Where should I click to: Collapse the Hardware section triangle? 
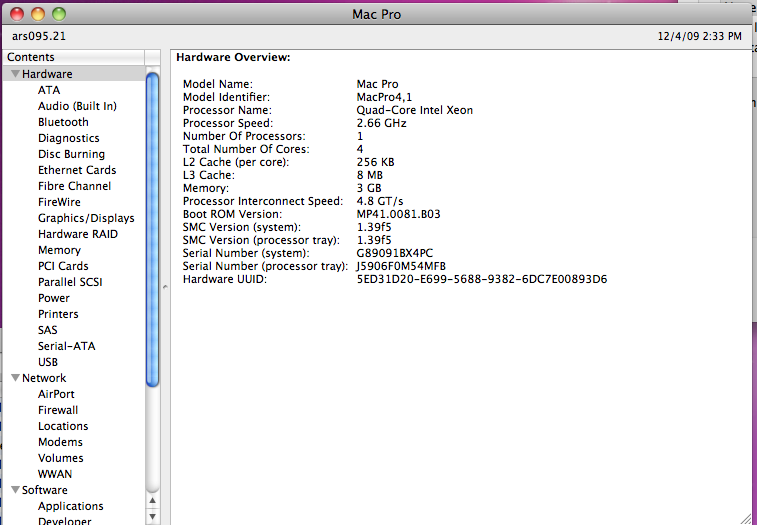point(15,74)
